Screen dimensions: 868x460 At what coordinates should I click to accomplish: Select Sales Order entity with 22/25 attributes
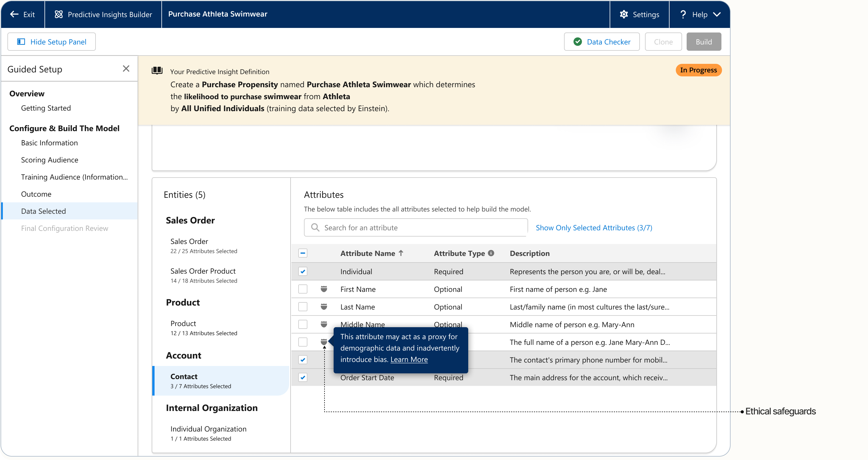point(204,246)
